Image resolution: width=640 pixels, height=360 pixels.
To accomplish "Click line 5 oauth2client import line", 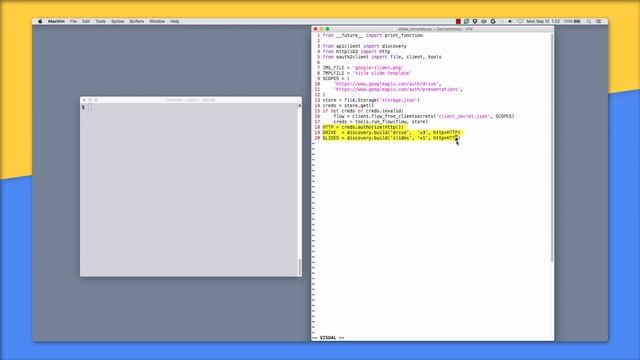I will [382, 57].
